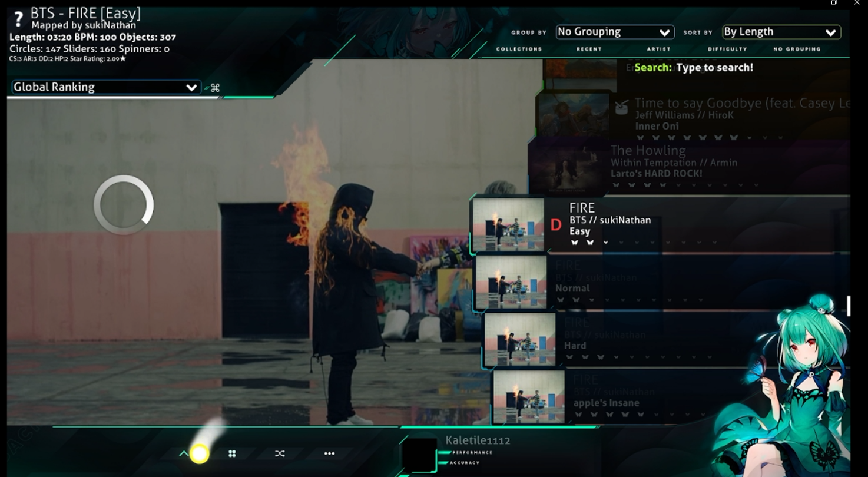Minimize the game window
Viewport: 868px width, 477px height.
811,3
